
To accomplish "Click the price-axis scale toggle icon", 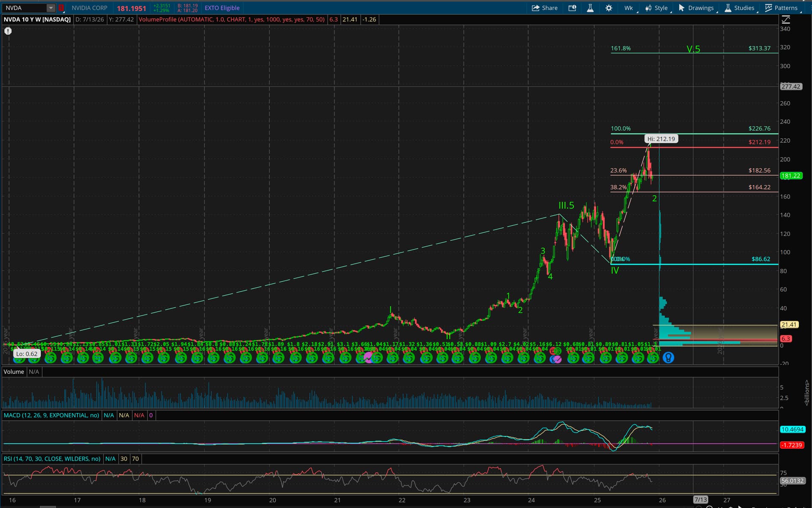I will point(786,19).
